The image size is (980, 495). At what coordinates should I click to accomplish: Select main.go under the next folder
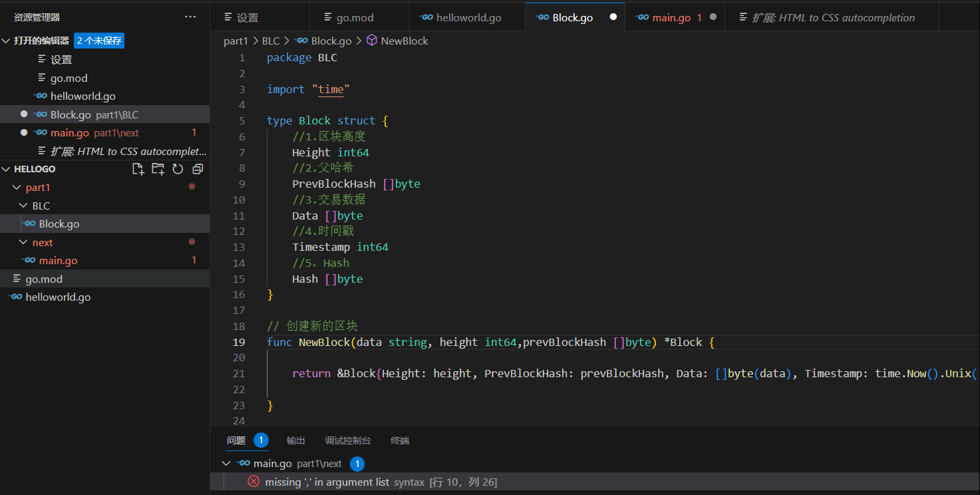(x=104, y=261)
